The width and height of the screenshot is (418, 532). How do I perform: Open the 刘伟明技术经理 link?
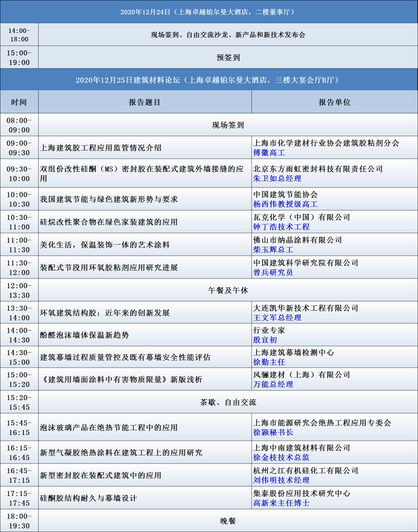pyautogui.click(x=281, y=481)
